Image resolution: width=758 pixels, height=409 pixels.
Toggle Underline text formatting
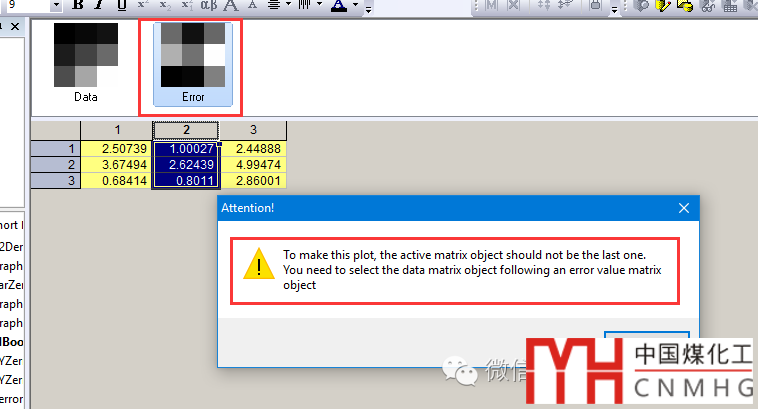coord(122,5)
